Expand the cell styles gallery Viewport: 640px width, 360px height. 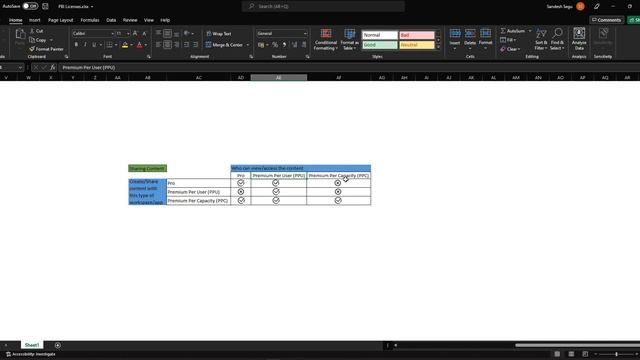(x=438, y=47)
